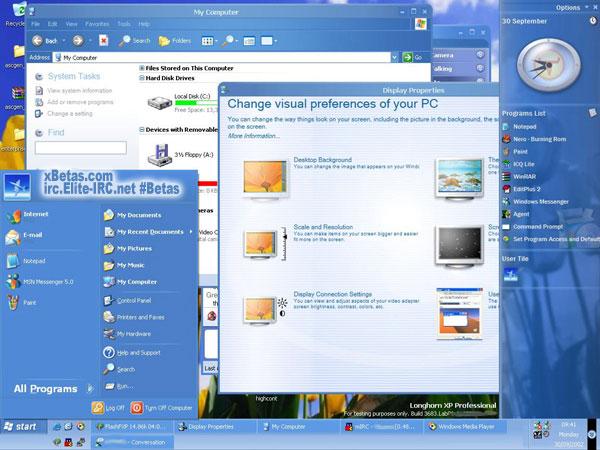600x450 pixels.
Task: Expand My Recent Documents submenu
Action: [148, 232]
